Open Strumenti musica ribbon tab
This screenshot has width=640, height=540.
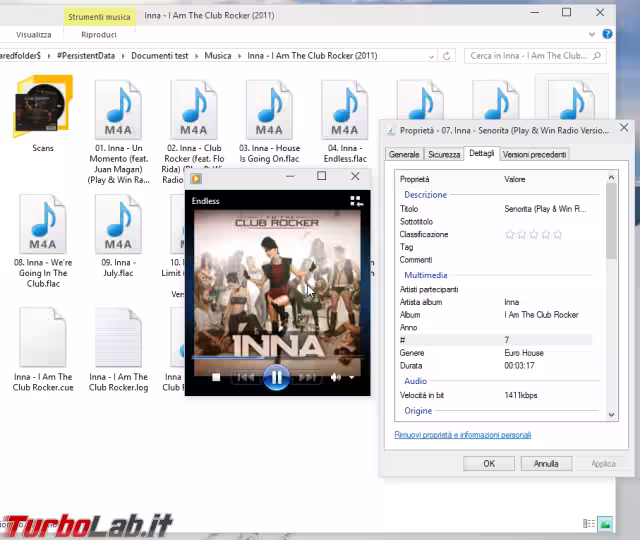pyautogui.click(x=99, y=17)
